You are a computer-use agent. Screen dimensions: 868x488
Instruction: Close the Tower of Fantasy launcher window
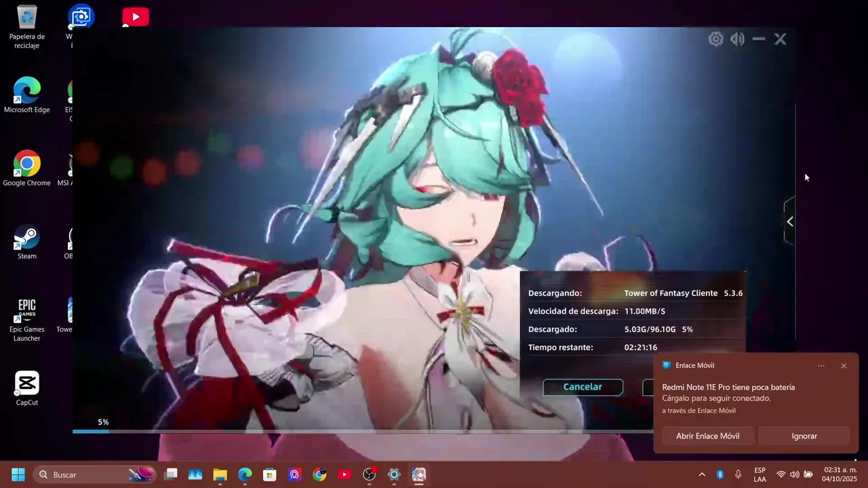pyautogui.click(x=781, y=39)
